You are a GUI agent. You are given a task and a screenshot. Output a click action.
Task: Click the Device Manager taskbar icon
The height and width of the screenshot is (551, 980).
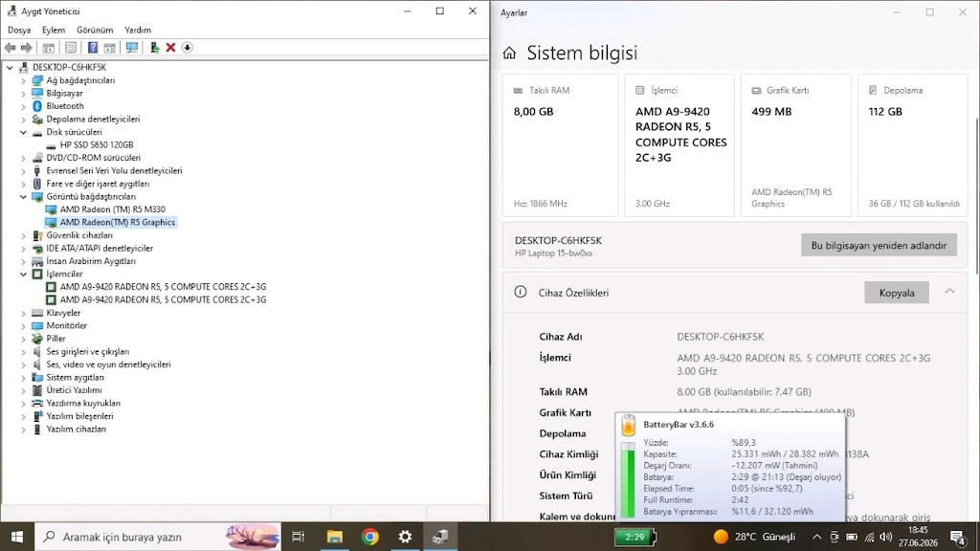point(440,537)
